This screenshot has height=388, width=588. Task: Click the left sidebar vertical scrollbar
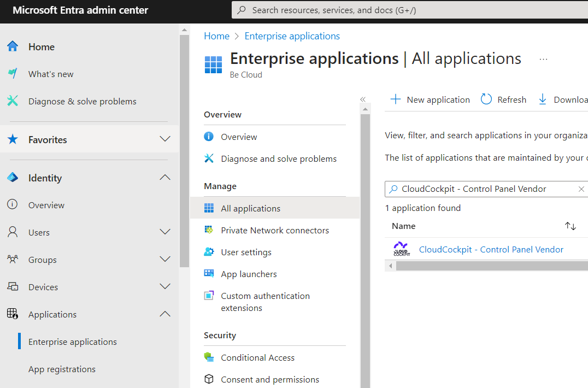tap(184, 151)
